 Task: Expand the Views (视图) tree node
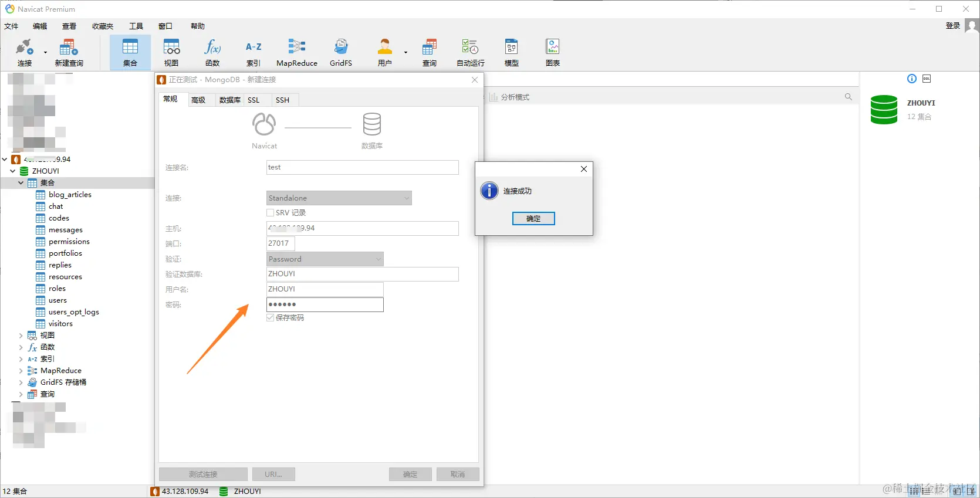21,336
